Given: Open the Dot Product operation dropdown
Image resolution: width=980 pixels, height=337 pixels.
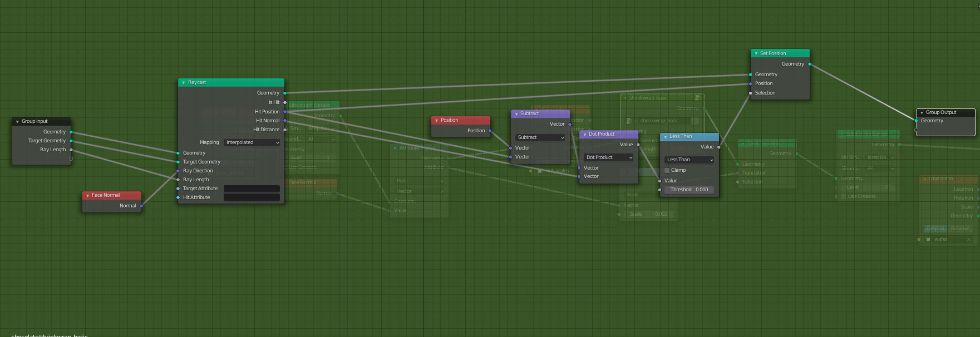Looking at the screenshot, I should 609,157.
